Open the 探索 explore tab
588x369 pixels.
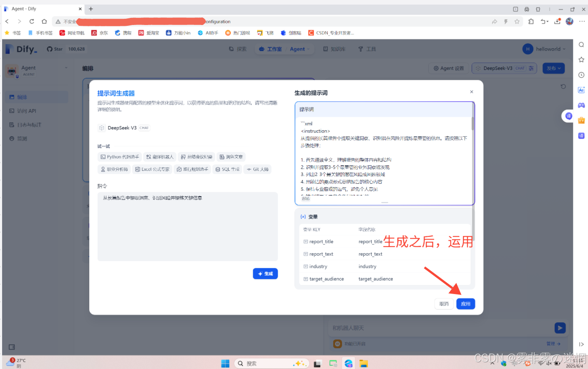238,49
